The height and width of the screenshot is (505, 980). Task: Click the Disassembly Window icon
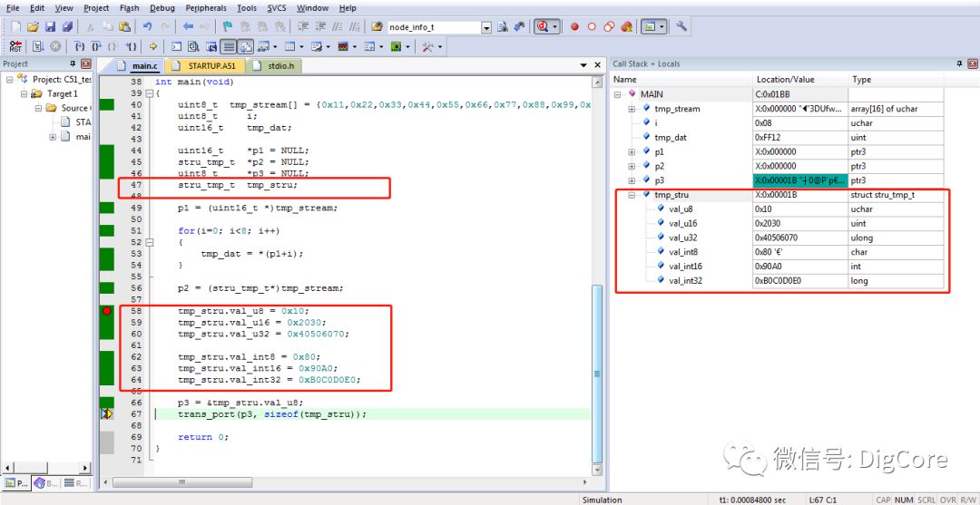(x=194, y=47)
